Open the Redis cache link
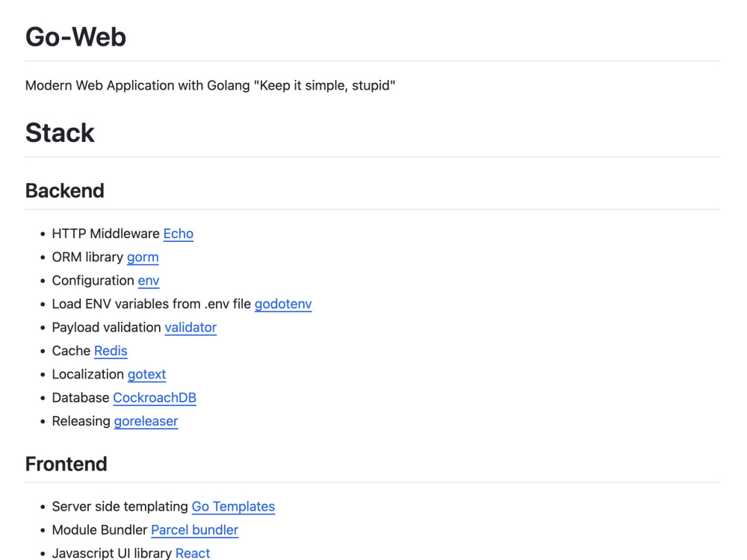Viewport: 747px width, 560px height. tap(111, 351)
